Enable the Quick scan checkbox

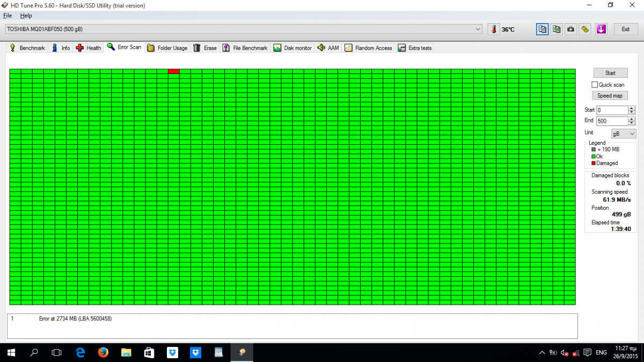595,85
